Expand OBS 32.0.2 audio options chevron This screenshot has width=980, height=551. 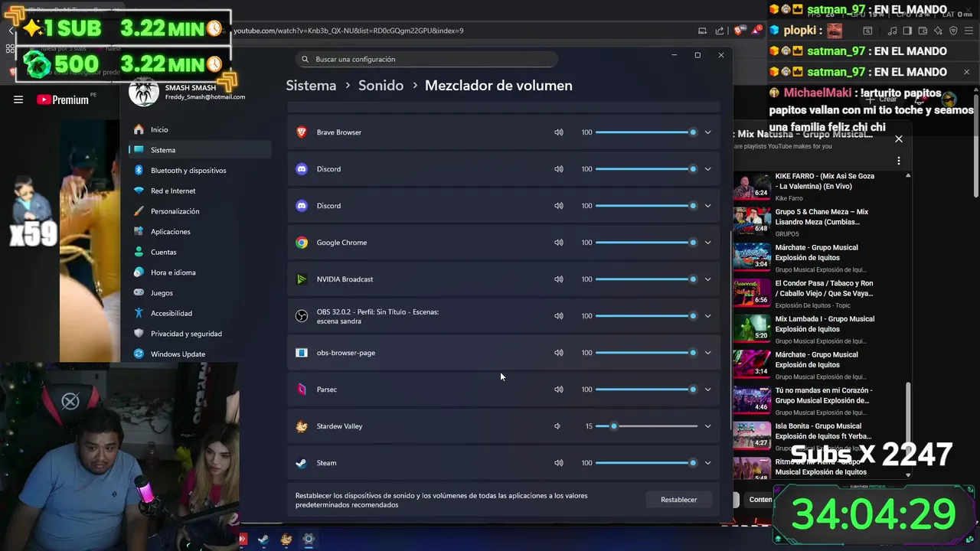click(x=707, y=316)
